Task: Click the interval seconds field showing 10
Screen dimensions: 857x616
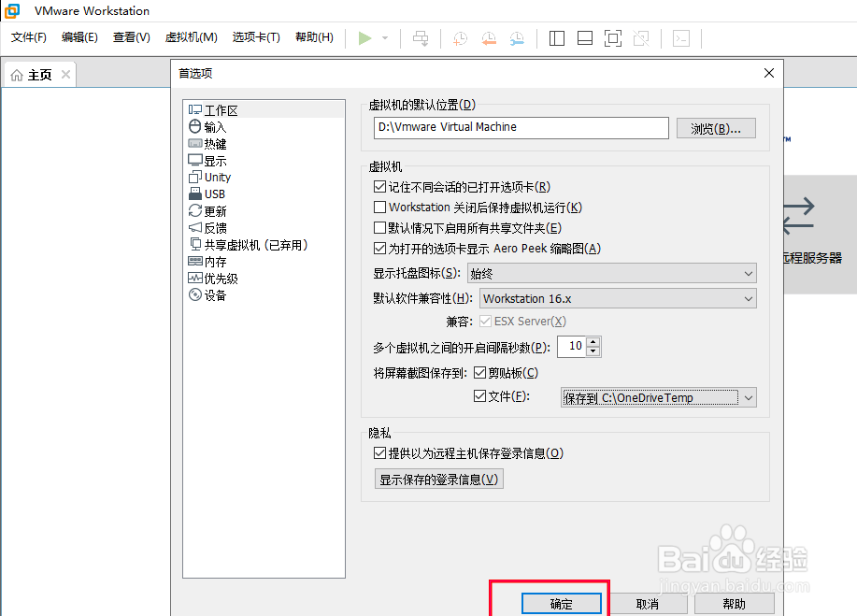Action: (x=572, y=347)
